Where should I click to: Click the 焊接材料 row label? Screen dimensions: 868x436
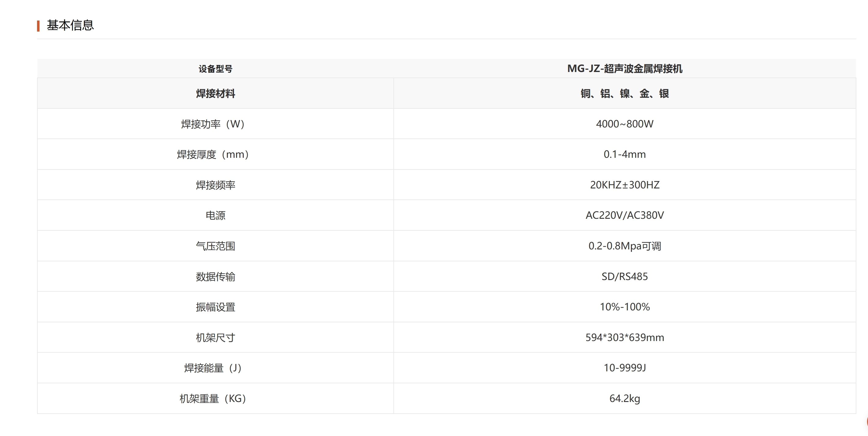(215, 93)
